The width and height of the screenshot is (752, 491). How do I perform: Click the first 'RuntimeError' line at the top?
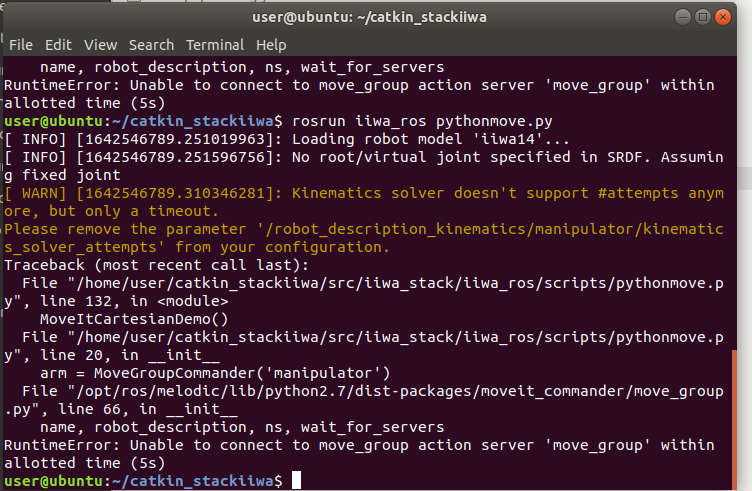click(x=359, y=85)
